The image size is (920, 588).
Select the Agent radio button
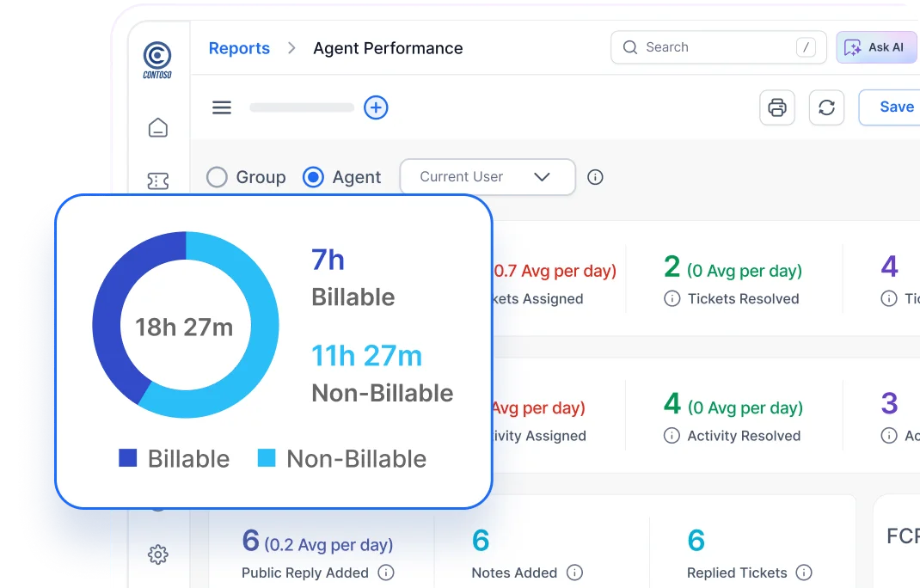313,177
